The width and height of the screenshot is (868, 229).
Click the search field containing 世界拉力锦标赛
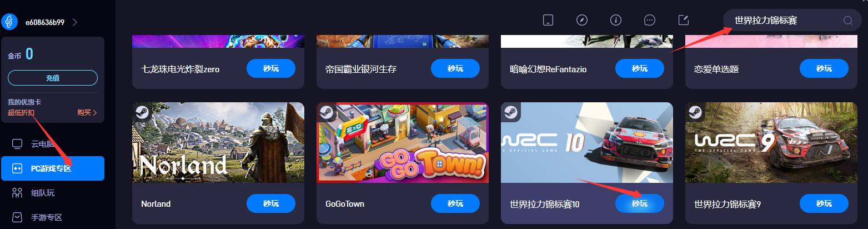pyautogui.click(x=792, y=21)
